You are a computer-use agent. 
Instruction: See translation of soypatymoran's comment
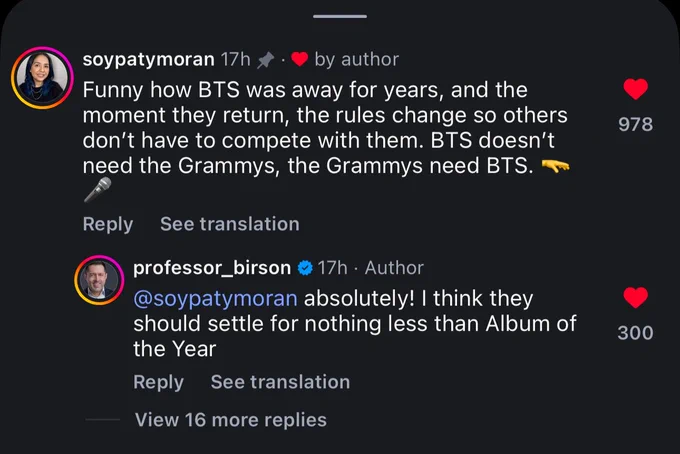click(230, 224)
